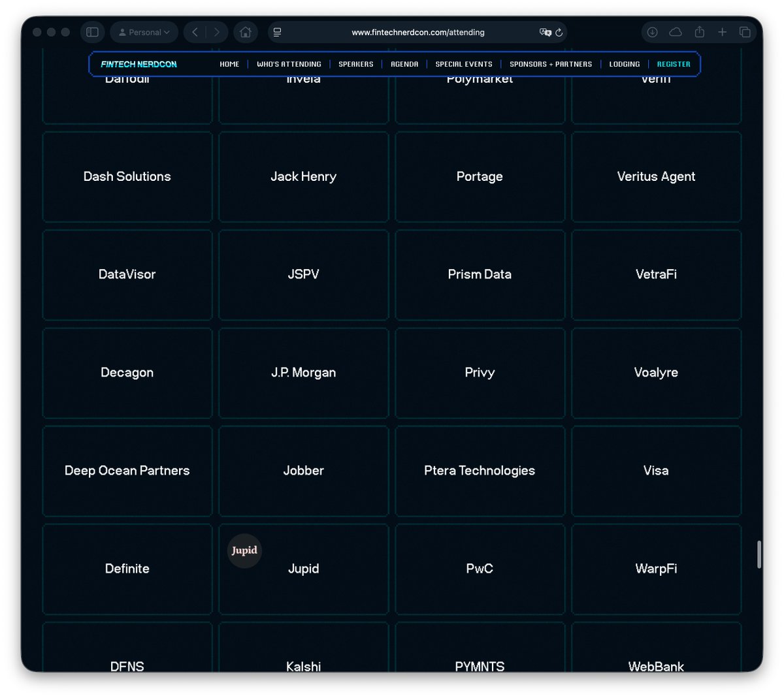Viewport: 784px width, 698px height.
Task: Open a new tab with plus icon
Action: (x=722, y=32)
